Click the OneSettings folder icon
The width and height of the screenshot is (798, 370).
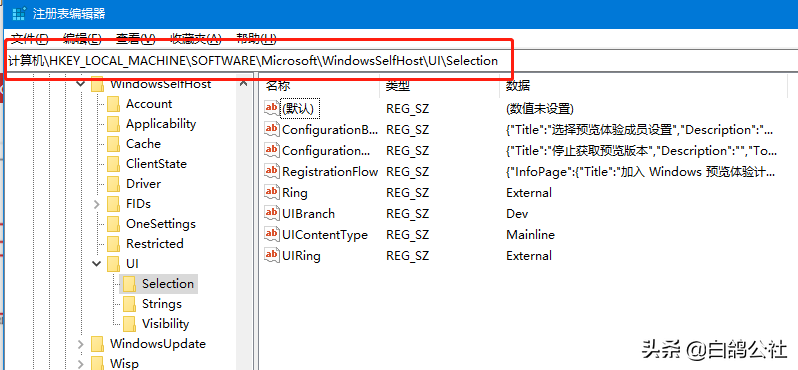[113, 224]
